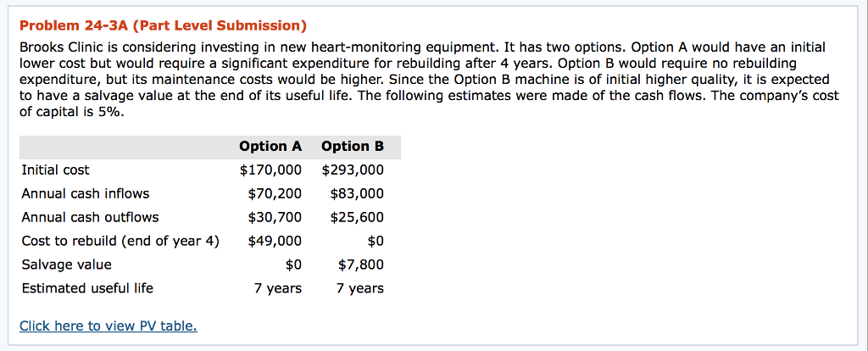Select the Option A column header
The image size is (868, 351).
click(270, 146)
